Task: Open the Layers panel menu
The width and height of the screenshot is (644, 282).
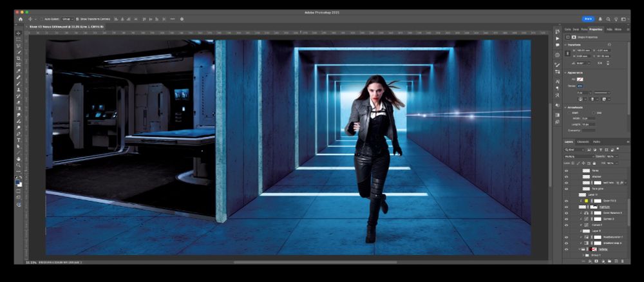Action: click(627, 142)
